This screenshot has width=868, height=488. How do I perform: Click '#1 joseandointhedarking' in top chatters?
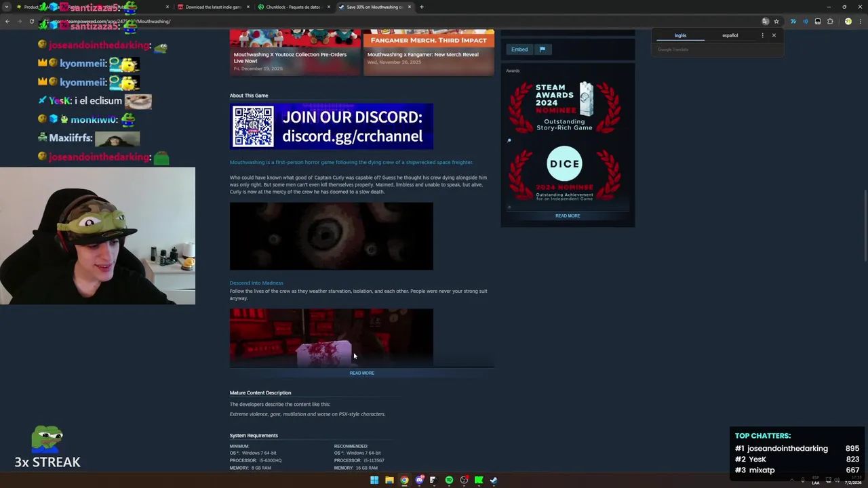click(781, 448)
